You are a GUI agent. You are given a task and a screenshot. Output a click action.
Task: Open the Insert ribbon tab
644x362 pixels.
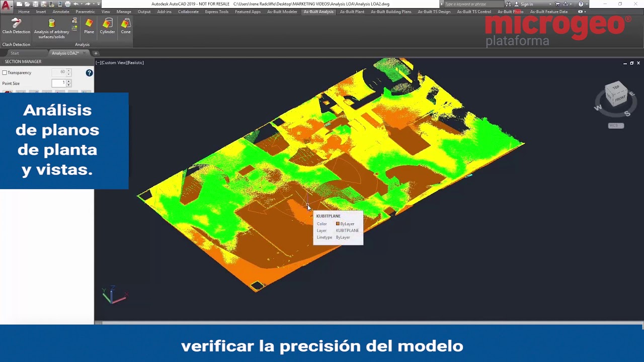pyautogui.click(x=41, y=12)
